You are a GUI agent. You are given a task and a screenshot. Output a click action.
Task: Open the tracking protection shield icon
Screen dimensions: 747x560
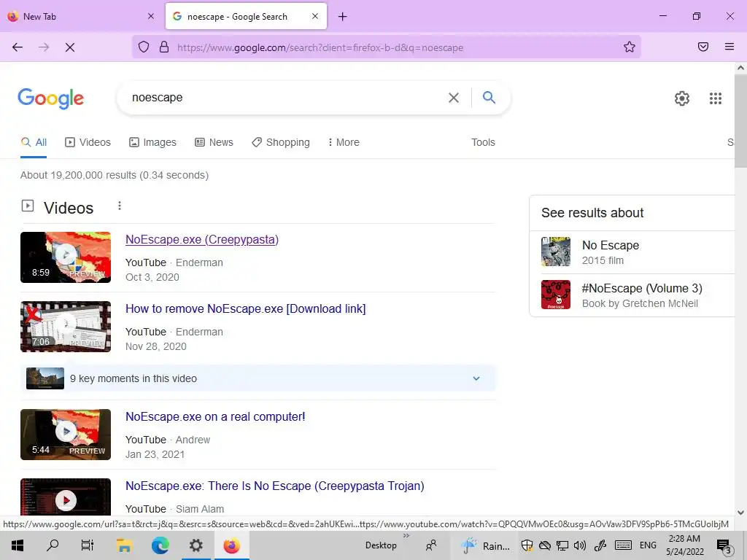click(x=144, y=47)
